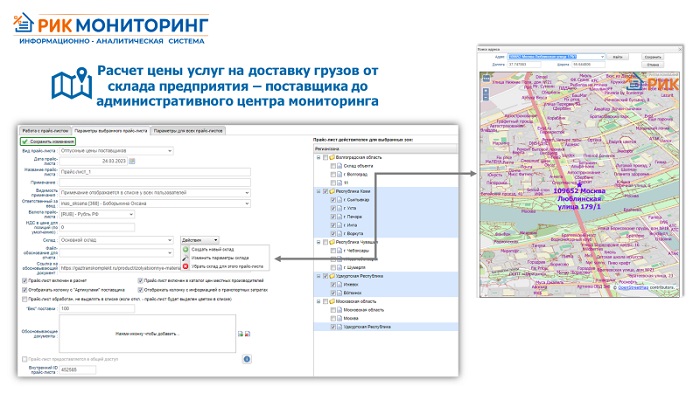Click the map layers button at top-left of map

click(486, 78)
